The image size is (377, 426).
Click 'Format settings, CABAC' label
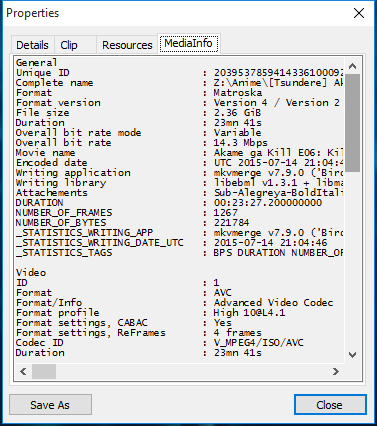pos(82,323)
